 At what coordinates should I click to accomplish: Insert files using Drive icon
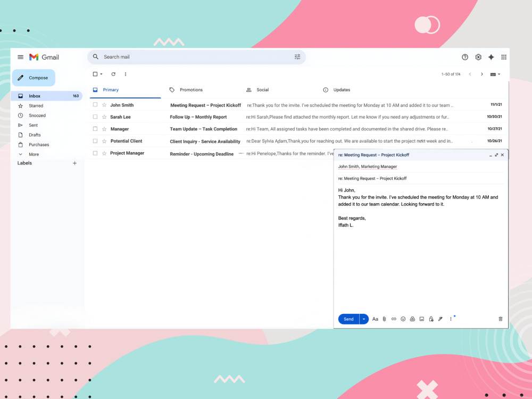pyautogui.click(x=413, y=319)
